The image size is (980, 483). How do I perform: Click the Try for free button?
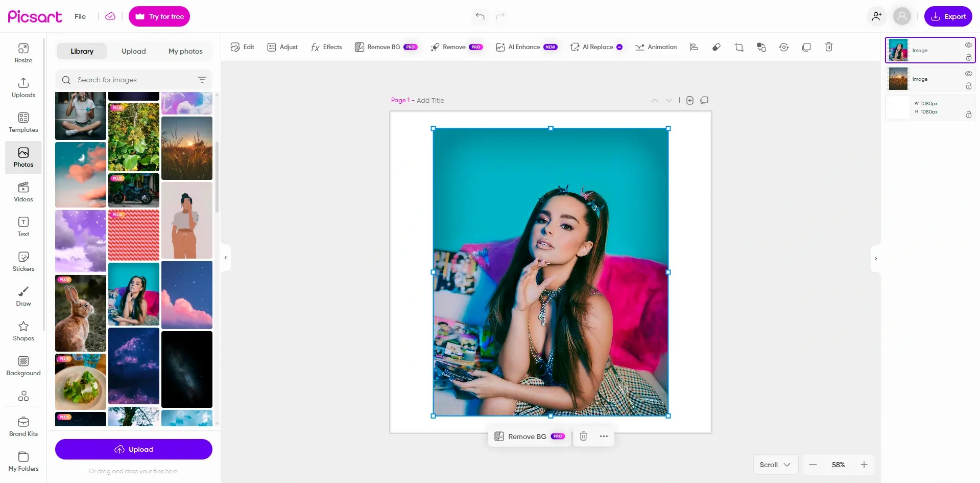tap(159, 16)
